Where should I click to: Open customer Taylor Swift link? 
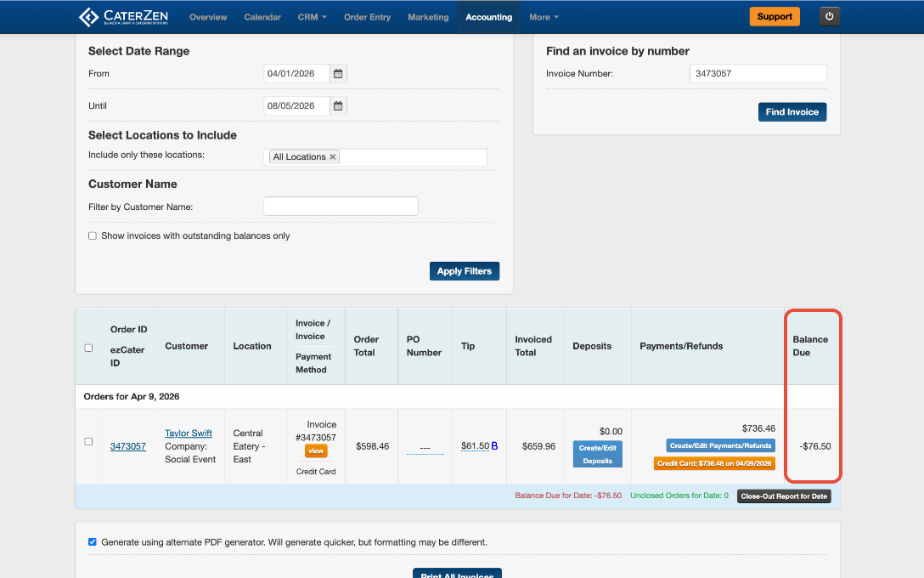[189, 433]
